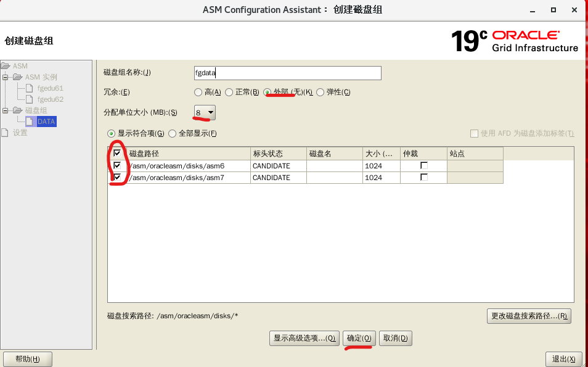The width and height of the screenshot is (588, 367).
Task: Select 全部显示 radio button
Action: [172, 134]
